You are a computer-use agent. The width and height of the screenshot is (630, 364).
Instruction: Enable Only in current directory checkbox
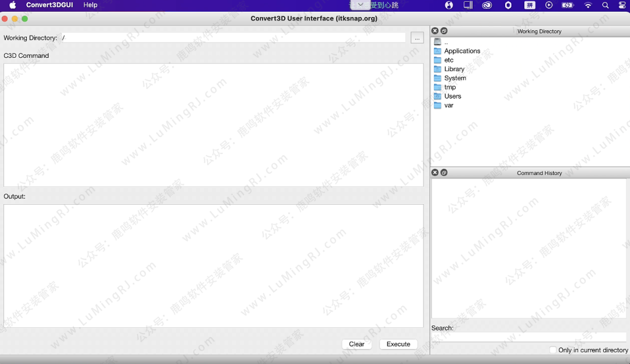point(553,350)
